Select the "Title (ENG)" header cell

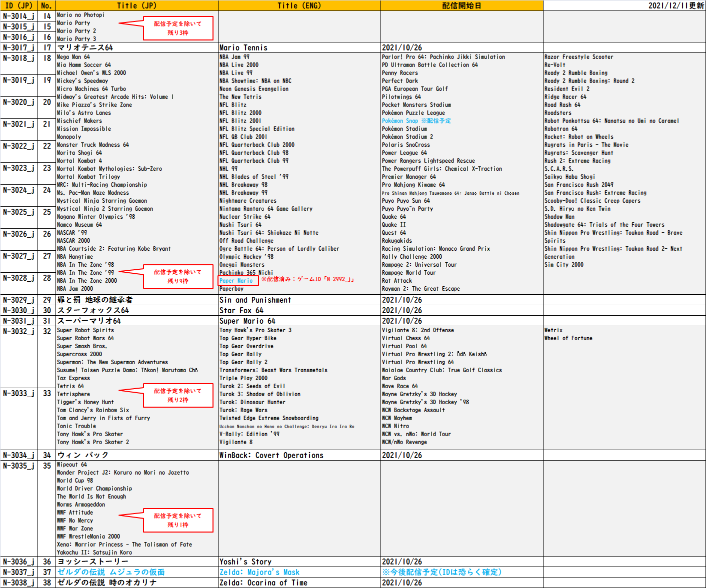tap(299, 5)
